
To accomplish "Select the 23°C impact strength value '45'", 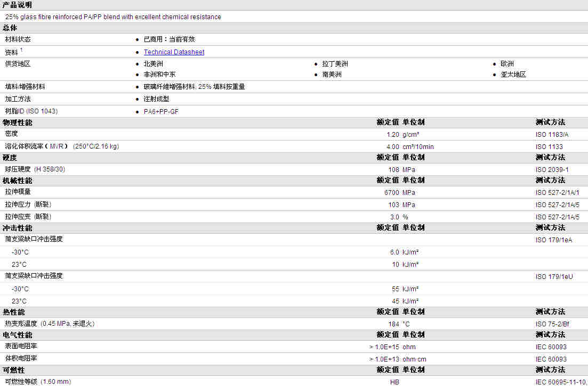I will tap(396, 301).
